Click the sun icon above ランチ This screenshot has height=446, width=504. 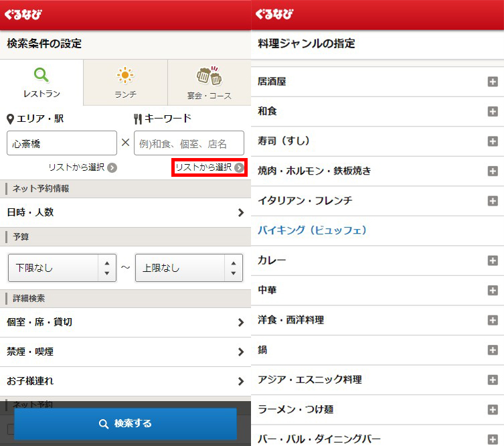[125, 75]
